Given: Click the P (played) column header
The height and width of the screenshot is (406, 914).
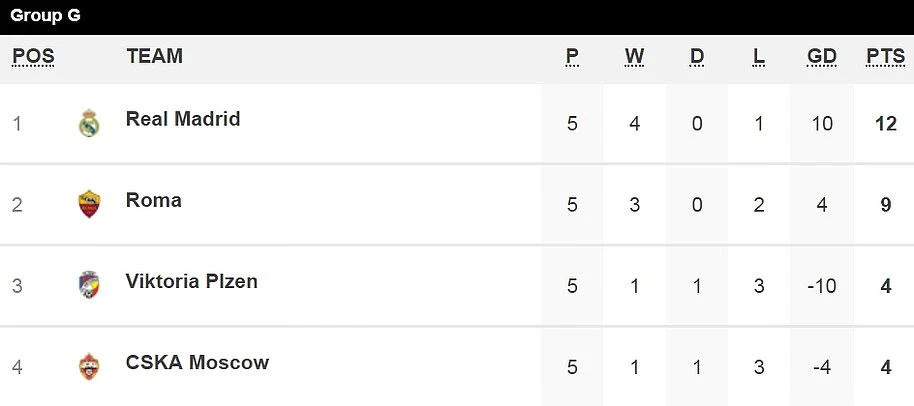Looking at the screenshot, I should tap(572, 57).
